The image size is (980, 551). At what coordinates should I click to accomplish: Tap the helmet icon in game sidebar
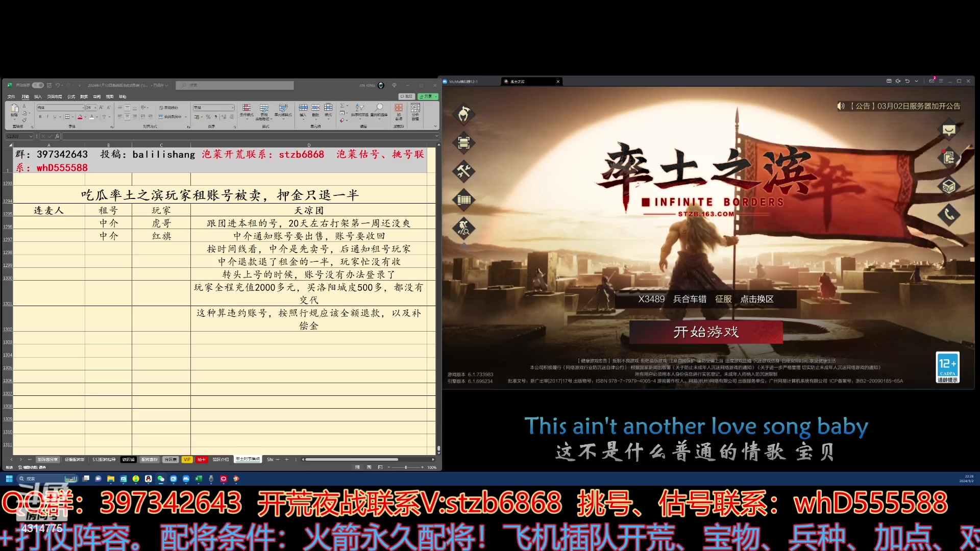tap(463, 114)
